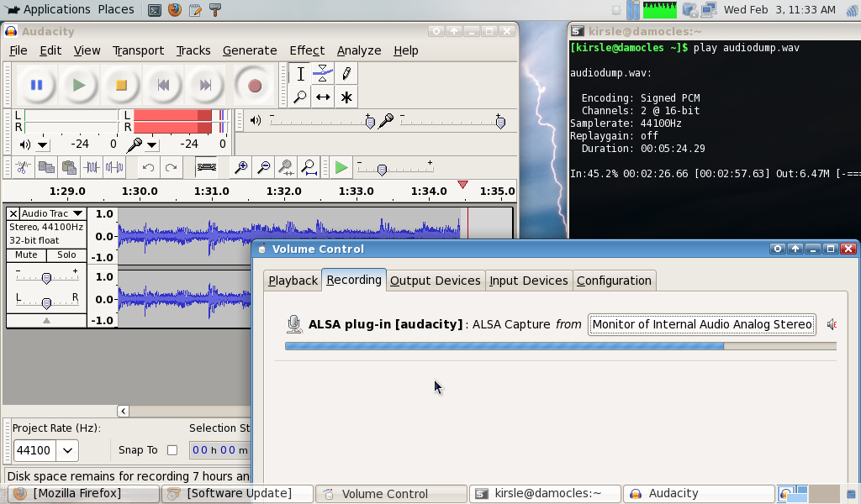Close the audio track with X

[13, 213]
